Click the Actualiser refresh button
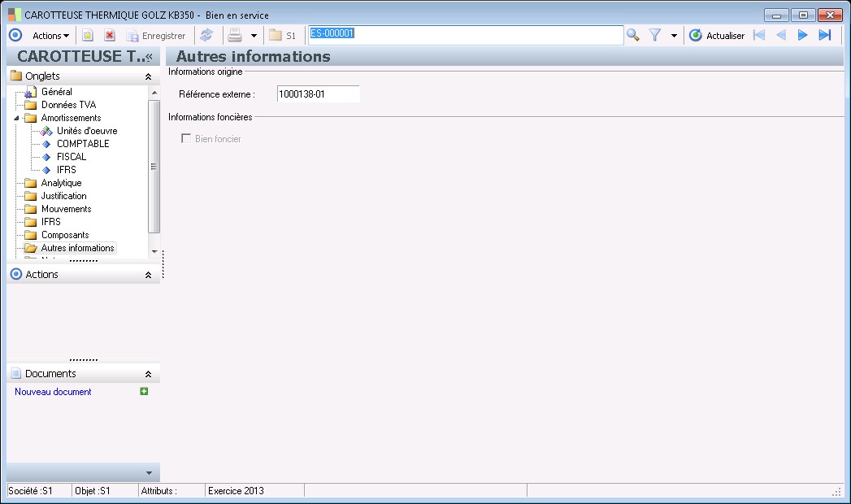The height and width of the screenshot is (504, 851). 717,36
